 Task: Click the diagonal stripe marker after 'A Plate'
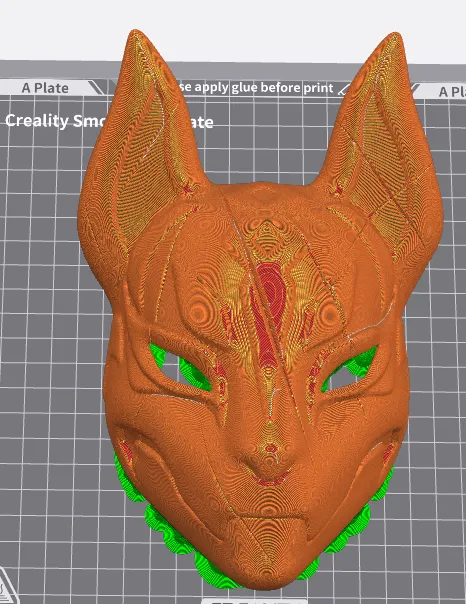[96, 88]
